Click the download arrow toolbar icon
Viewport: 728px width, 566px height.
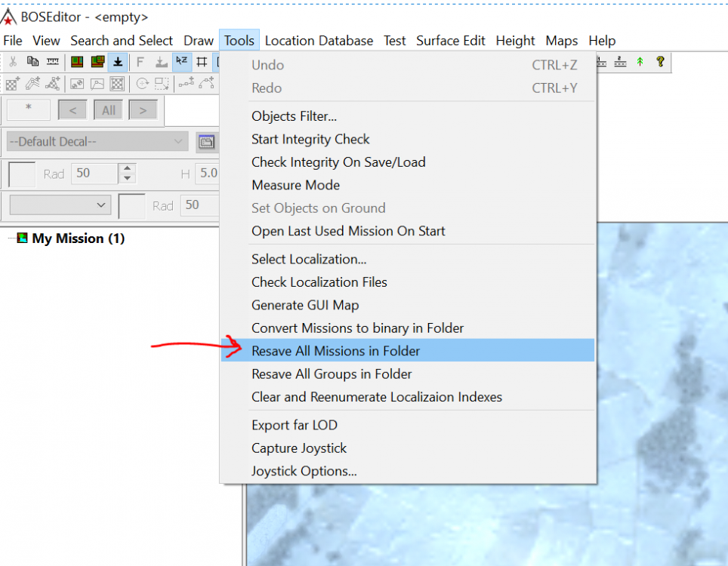pyautogui.click(x=118, y=62)
